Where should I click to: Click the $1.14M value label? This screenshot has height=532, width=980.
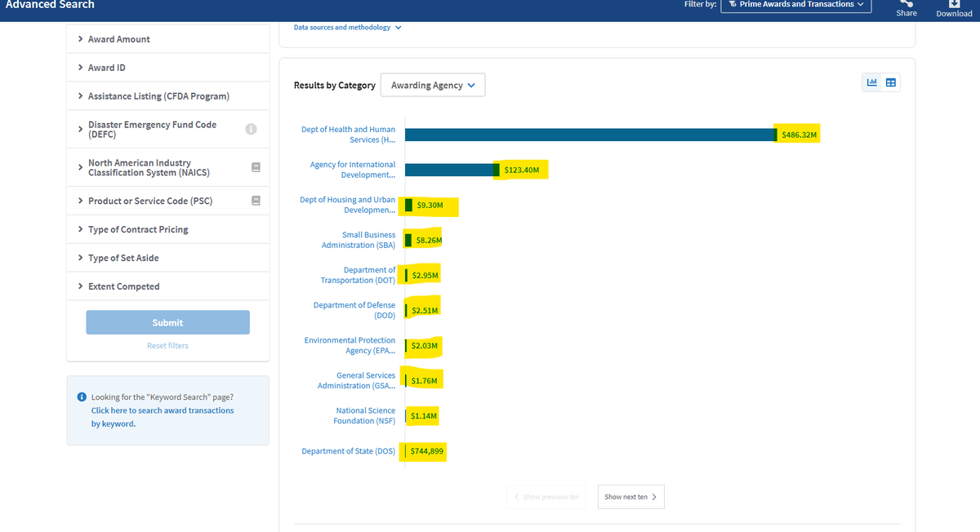click(x=424, y=415)
